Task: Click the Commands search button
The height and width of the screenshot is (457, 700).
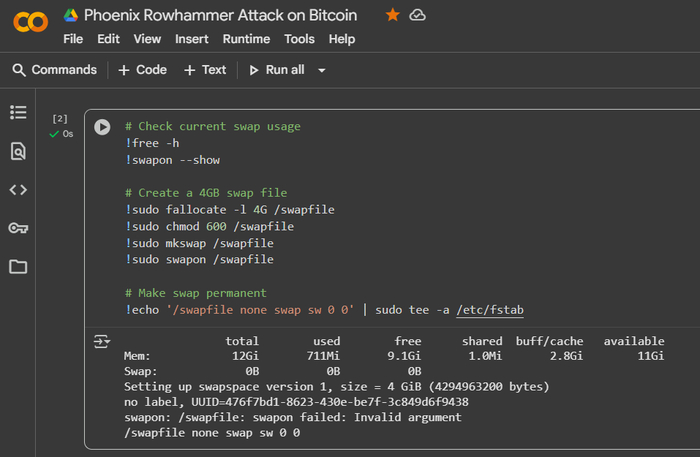Action: 55,70
